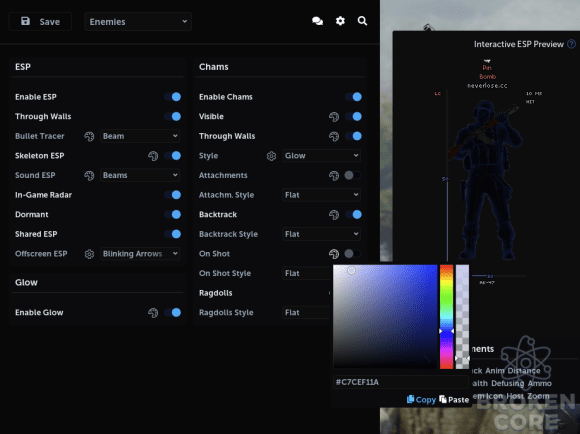Click the Save floppy disk icon
The image size is (580, 434).
pyautogui.click(x=25, y=21)
